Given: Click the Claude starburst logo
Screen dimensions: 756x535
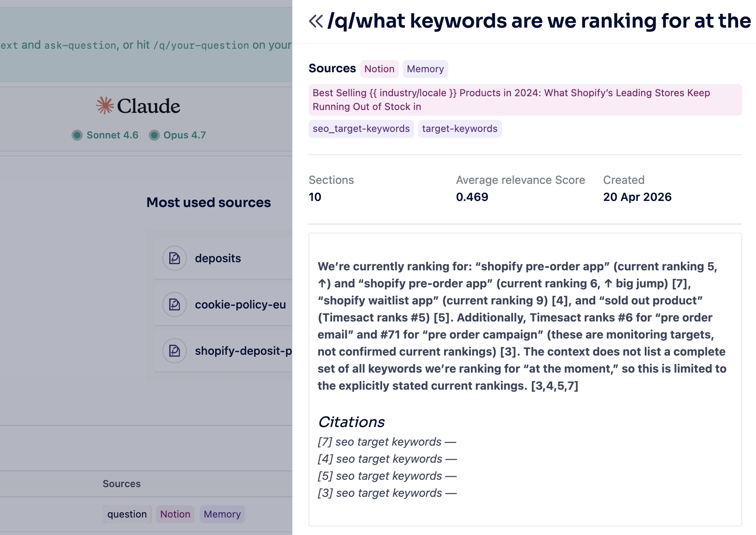Looking at the screenshot, I should click(x=105, y=106).
